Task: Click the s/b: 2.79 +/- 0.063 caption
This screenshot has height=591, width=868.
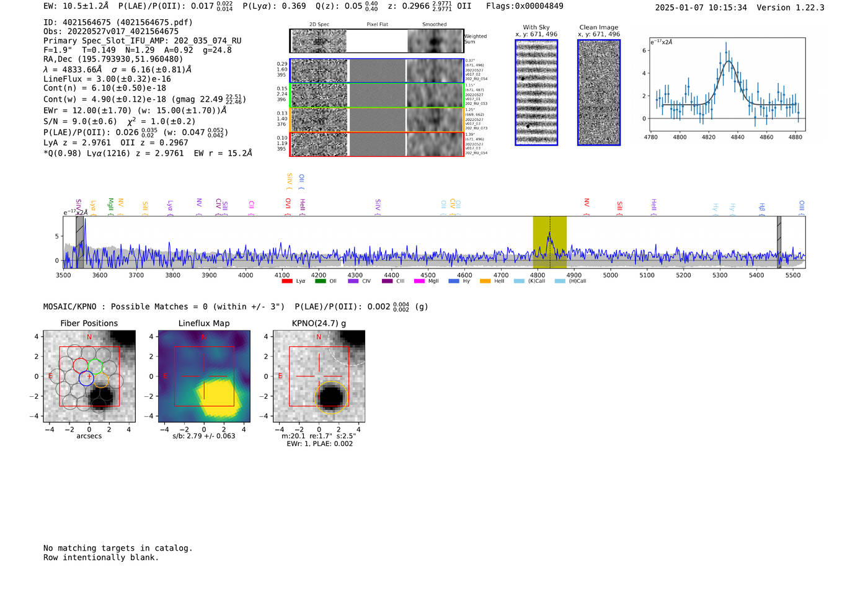Action: click(204, 436)
